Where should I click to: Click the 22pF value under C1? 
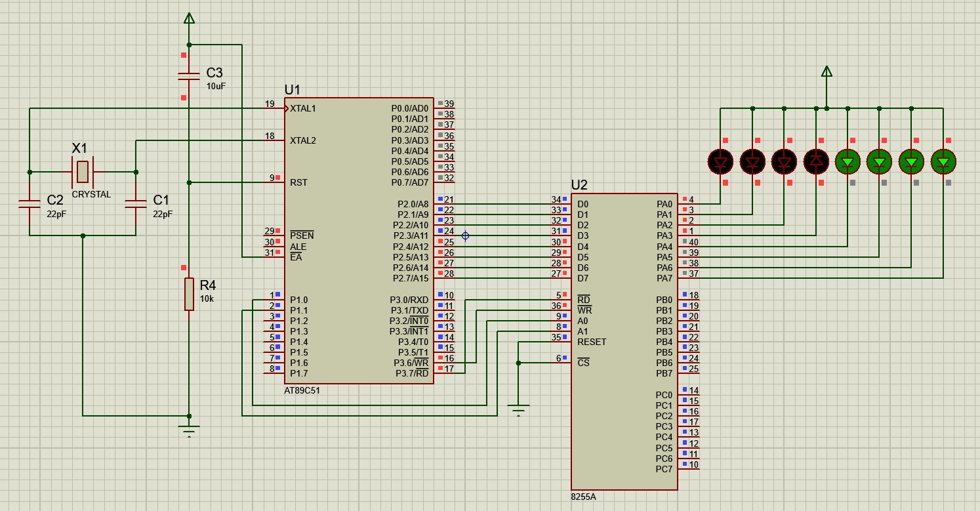point(163,214)
